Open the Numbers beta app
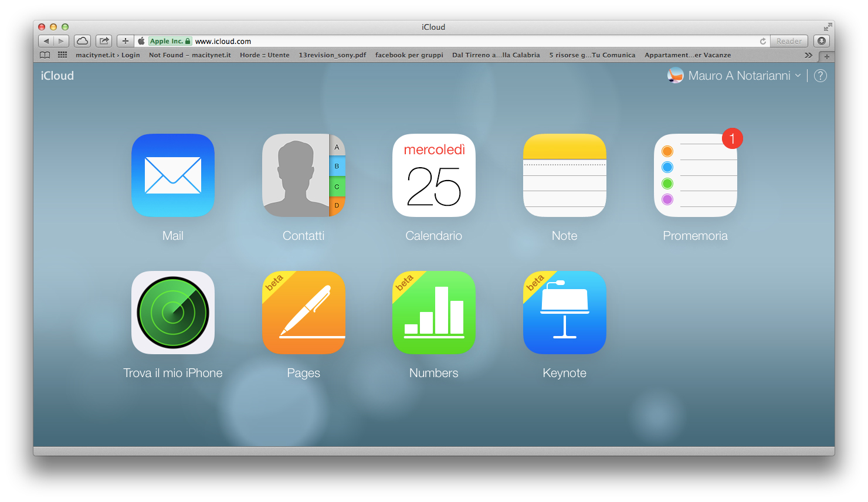 point(434,313)
